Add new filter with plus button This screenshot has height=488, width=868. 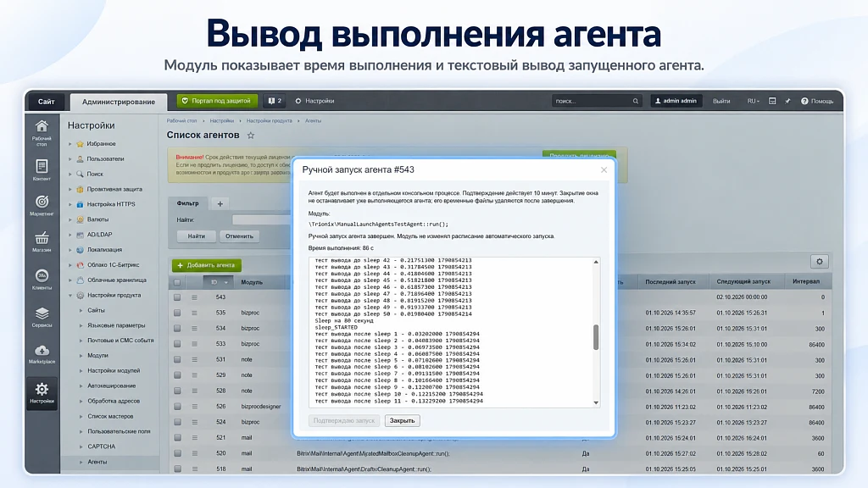[x=220, y=203]
